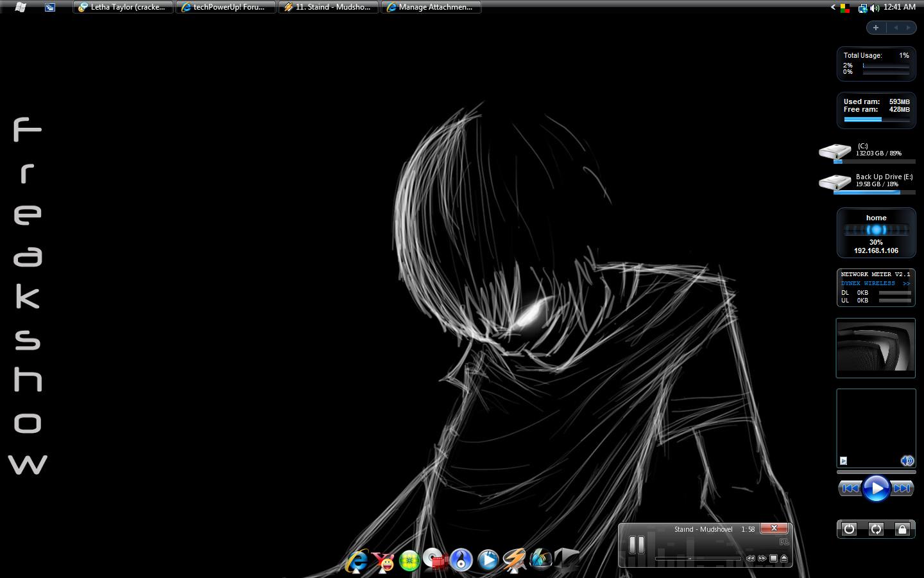Close the mini player with red X
The height and width of the screenshot is (578, 924).
[774, 528]
